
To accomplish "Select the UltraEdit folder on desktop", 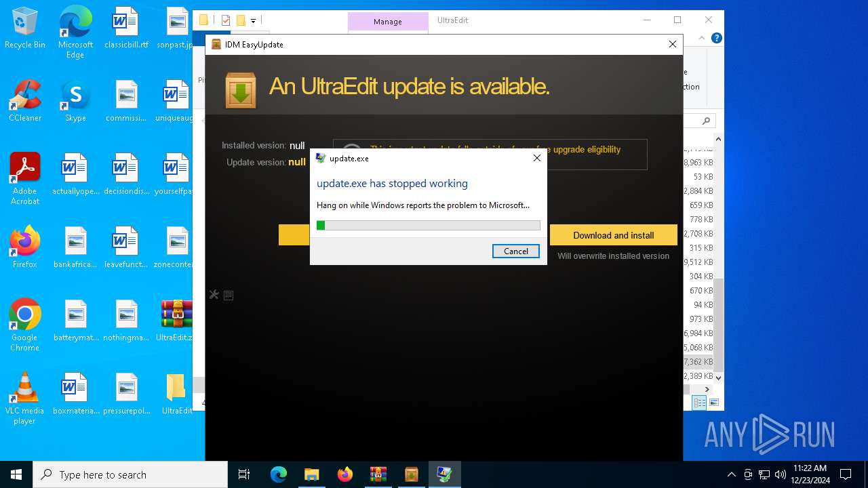I will (176, 394).
